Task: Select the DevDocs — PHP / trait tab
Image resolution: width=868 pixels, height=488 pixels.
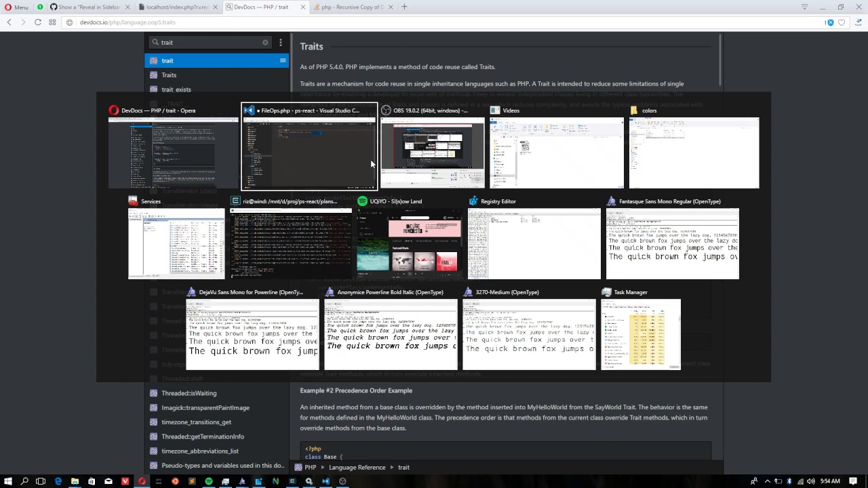Action: (x=265, y=7)
